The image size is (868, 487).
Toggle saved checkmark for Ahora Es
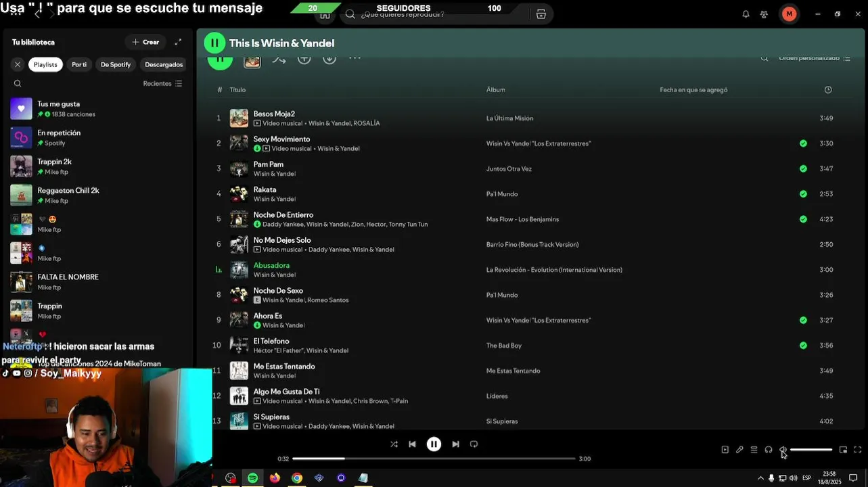(803, 320)
